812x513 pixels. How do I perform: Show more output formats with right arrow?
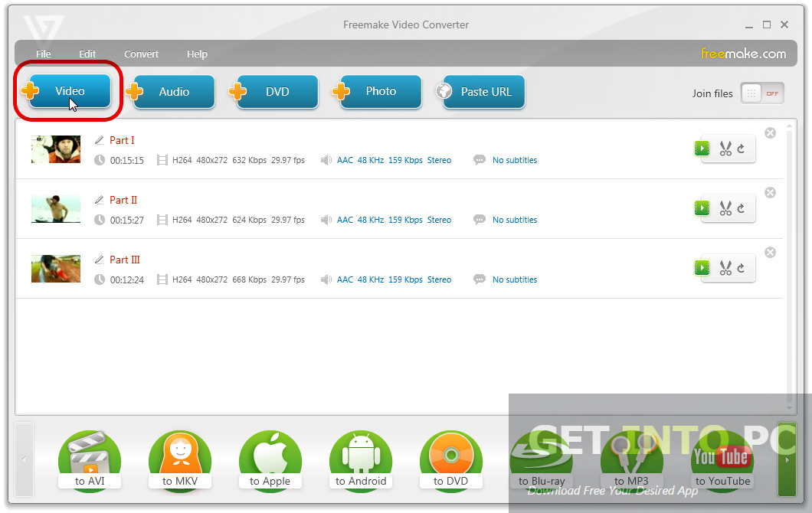tap(787, 459)
